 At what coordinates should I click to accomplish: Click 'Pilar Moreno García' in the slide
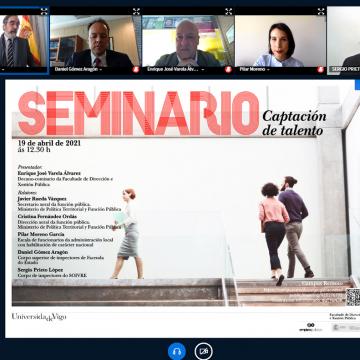[x=41, y=234]
